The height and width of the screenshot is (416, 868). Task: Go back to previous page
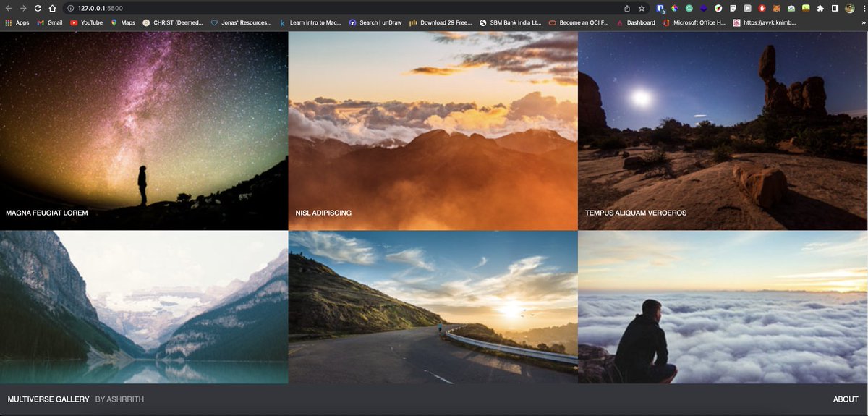pyautogui.click(x=9, y=8)
